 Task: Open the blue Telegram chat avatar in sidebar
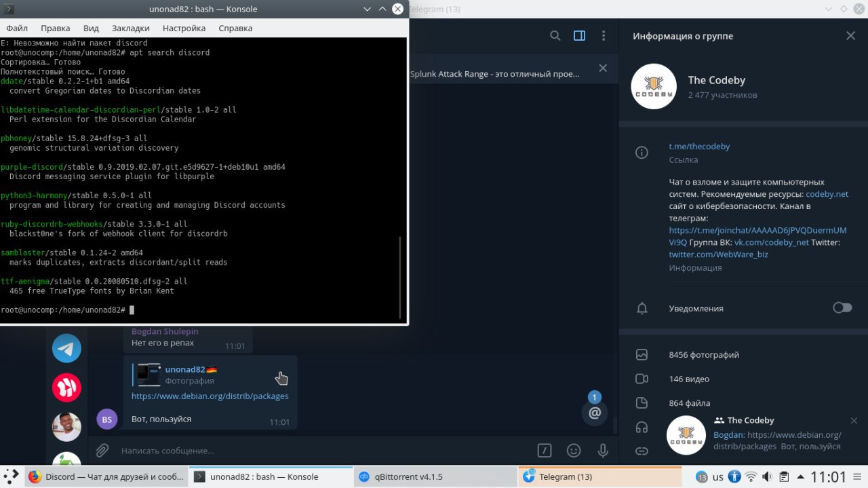tap(66, 349)
